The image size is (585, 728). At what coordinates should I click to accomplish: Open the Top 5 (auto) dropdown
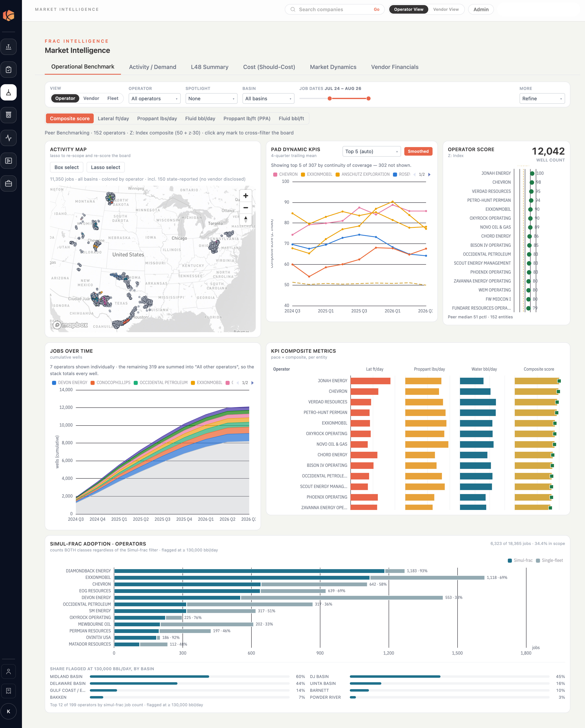tap(371, 151)
